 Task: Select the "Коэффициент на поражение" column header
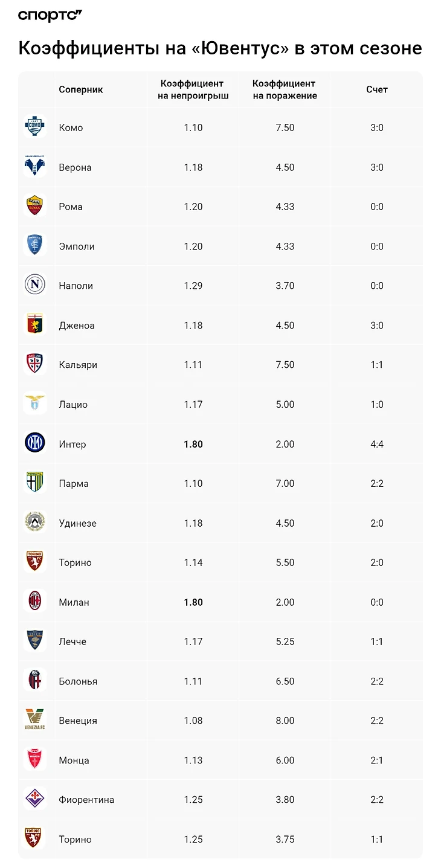(x=285, y=89)
